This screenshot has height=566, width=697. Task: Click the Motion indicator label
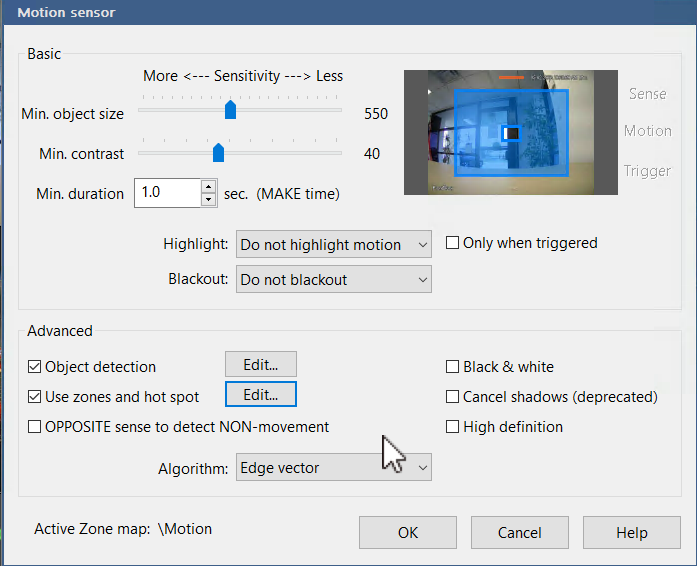[x=648, y=131]
